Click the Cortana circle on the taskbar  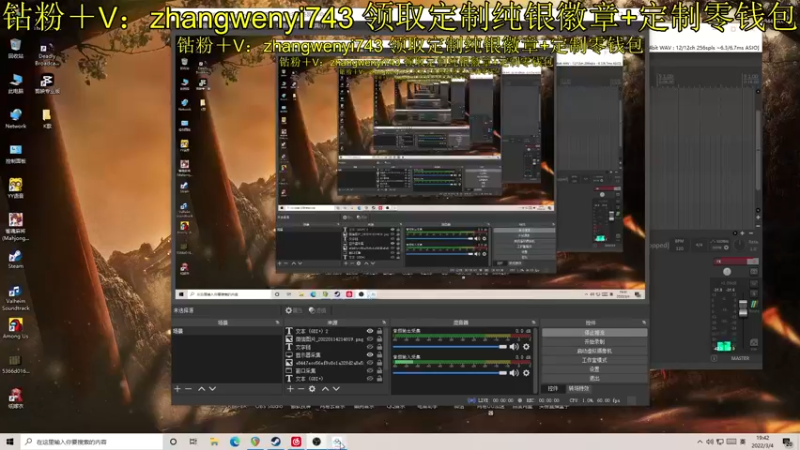173,442
